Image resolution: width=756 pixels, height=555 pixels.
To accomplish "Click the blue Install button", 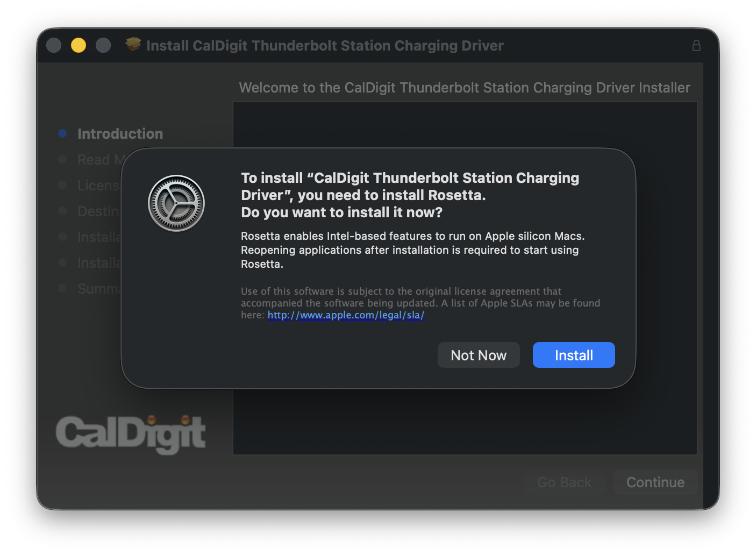I will [573, 355].
